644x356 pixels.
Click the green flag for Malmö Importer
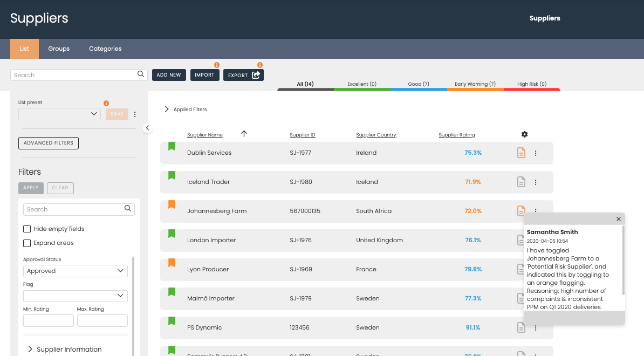coord(172,292)
